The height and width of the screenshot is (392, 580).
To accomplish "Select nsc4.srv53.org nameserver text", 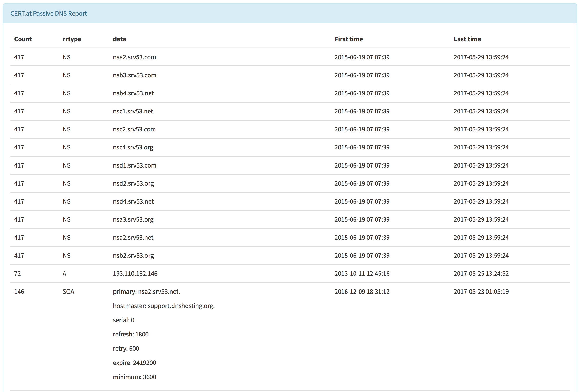I will (133, 147).
